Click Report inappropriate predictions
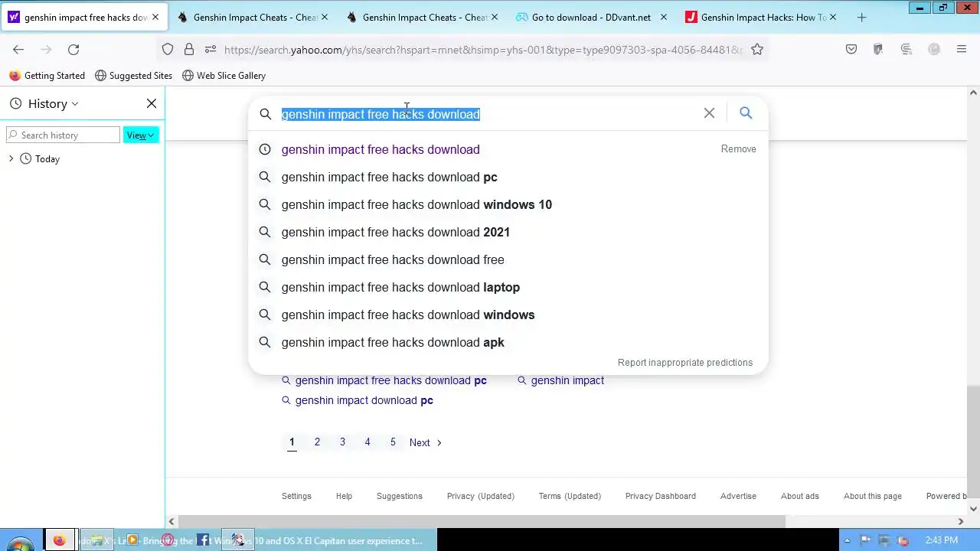This screenshot has height=551, width=980. tap(685, 363)
